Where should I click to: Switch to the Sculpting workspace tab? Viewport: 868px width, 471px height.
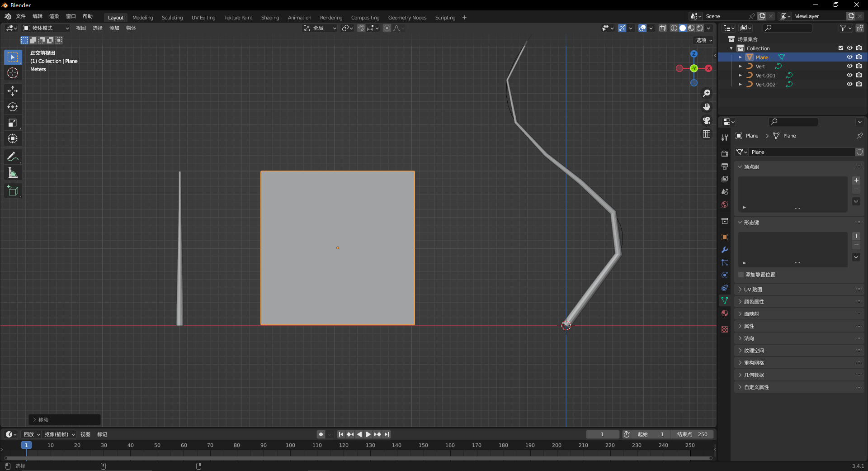pyautogui.click(x=172, y=18)
